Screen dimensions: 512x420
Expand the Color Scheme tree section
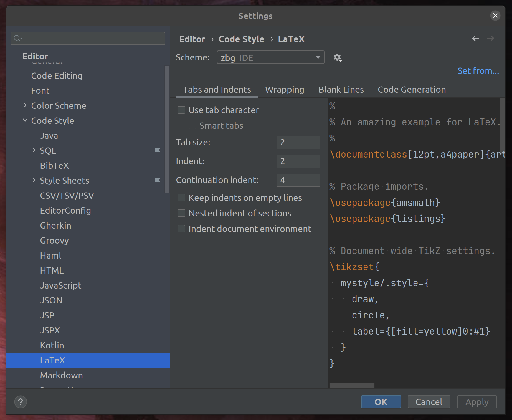[x=25, y=105]
